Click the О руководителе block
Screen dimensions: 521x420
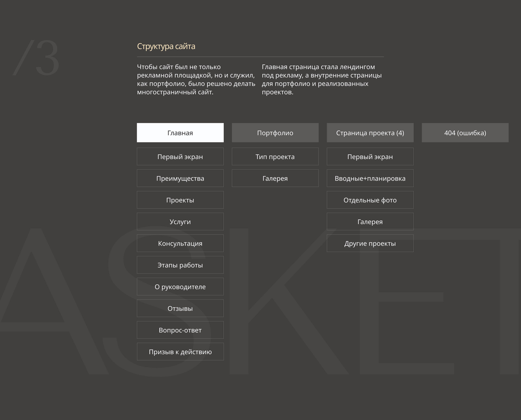[x=180, y=287]
